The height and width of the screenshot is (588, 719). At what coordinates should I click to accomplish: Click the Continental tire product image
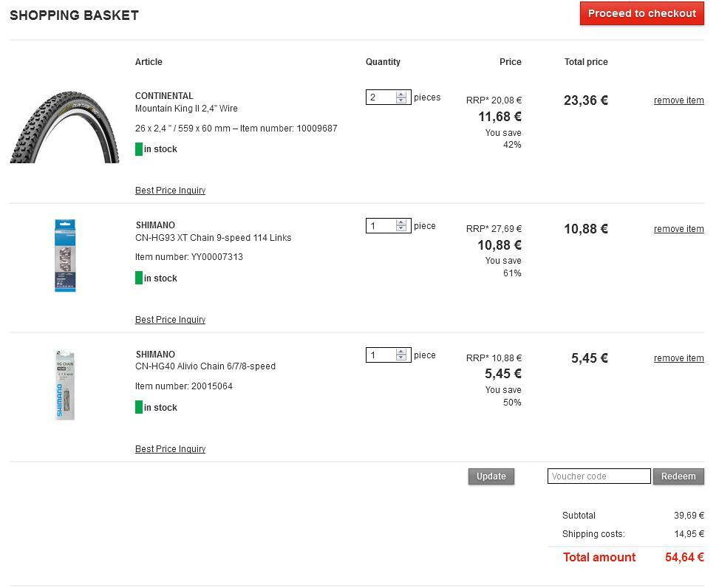[65, 126]
